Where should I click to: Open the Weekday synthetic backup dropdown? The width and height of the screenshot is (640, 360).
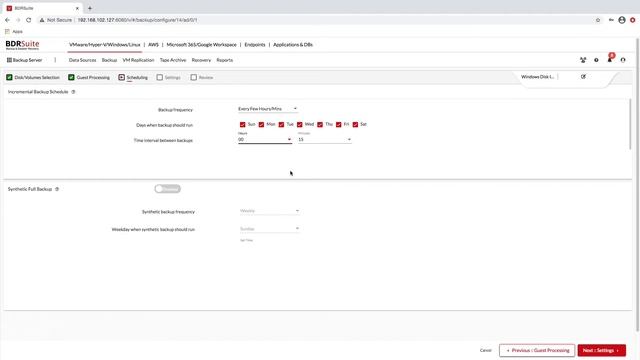[269, 229]
